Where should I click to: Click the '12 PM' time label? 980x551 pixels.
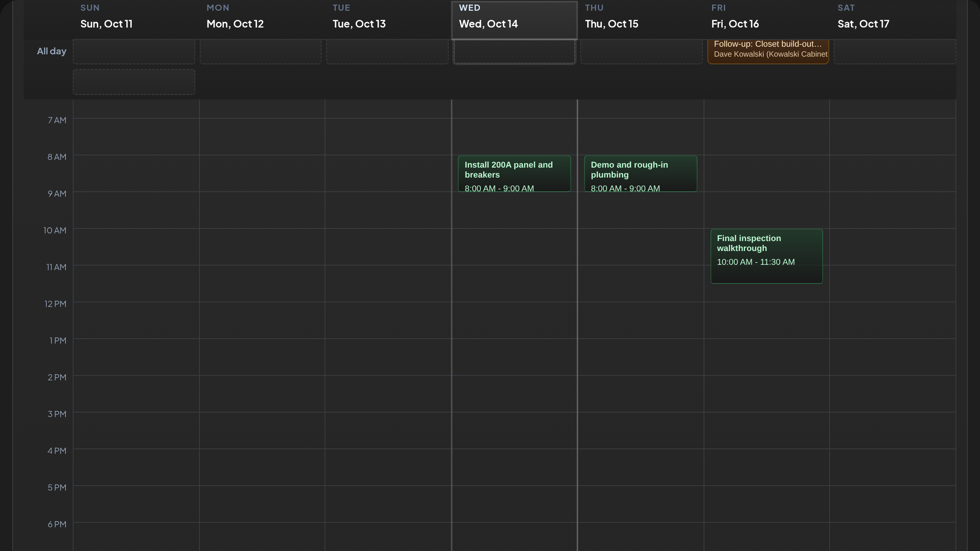tap(56, 304)
